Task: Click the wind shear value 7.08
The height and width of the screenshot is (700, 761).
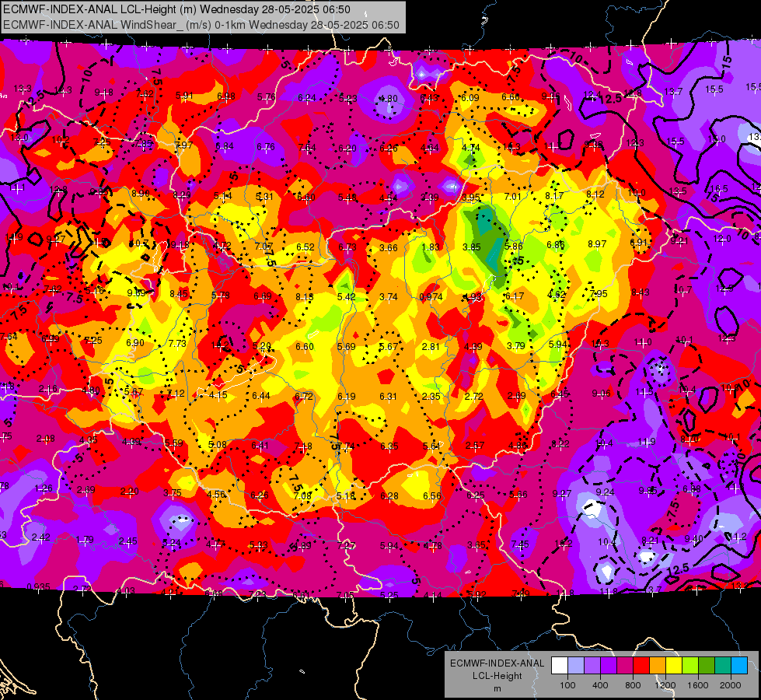Action: 302,495
